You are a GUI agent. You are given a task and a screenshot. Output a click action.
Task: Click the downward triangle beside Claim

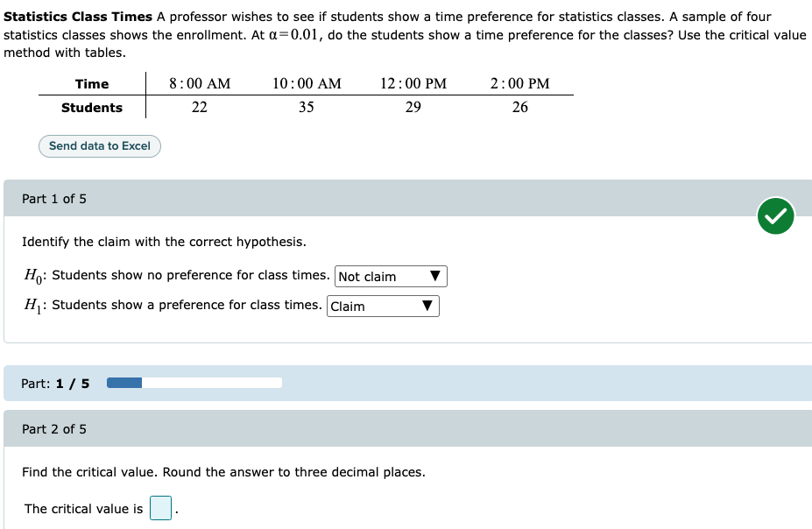(x=428, y=306)
